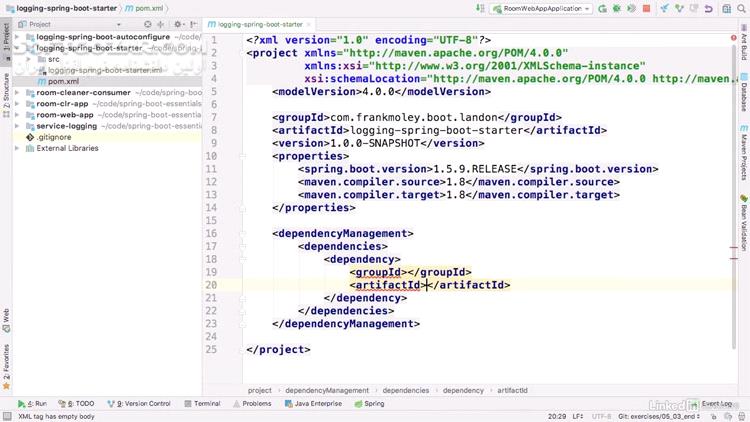The height and width of the screenshot is (422, 750).
Task: Run with coverage toolbar icon
Action: [632, 9]
